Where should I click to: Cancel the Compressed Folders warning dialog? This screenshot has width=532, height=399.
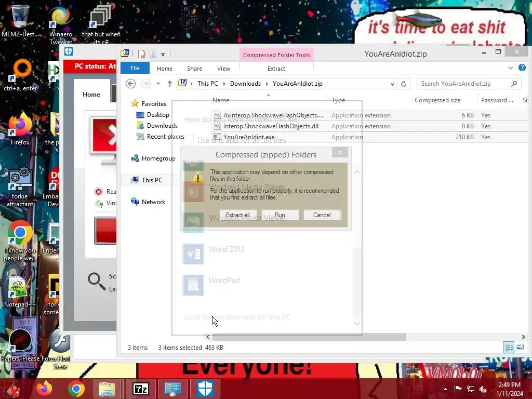322,215
